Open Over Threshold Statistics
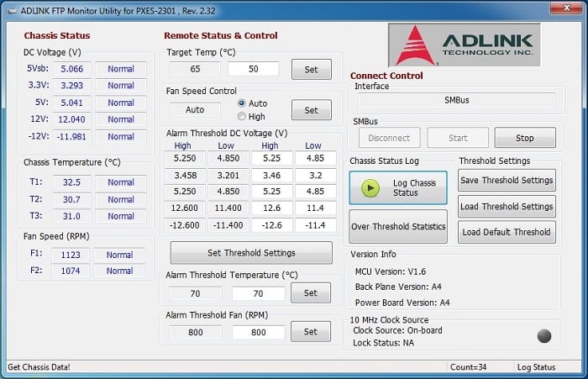 [398, 226]
